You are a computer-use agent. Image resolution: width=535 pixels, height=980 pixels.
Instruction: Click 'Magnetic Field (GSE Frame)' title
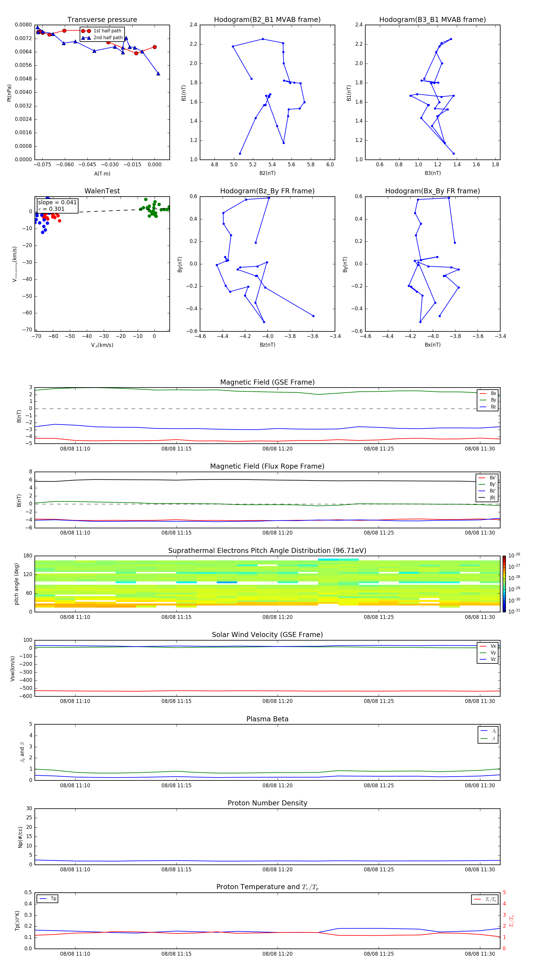click(267, 382)
